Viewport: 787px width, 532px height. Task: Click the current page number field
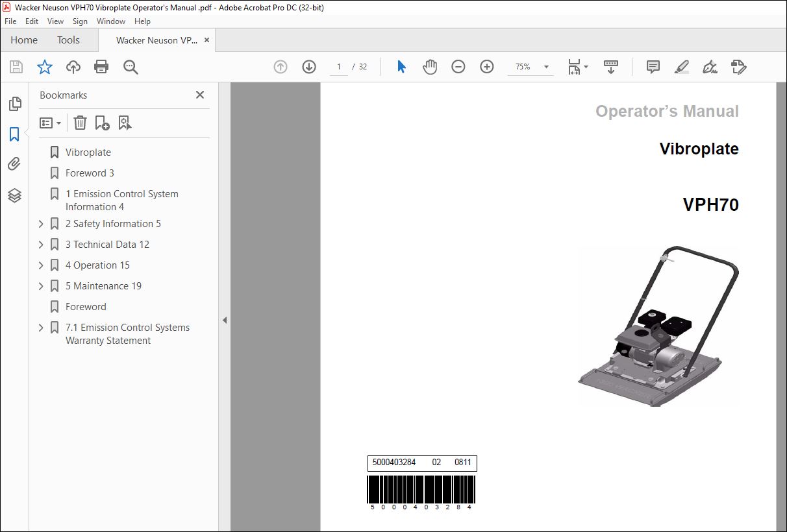(338, 67)
